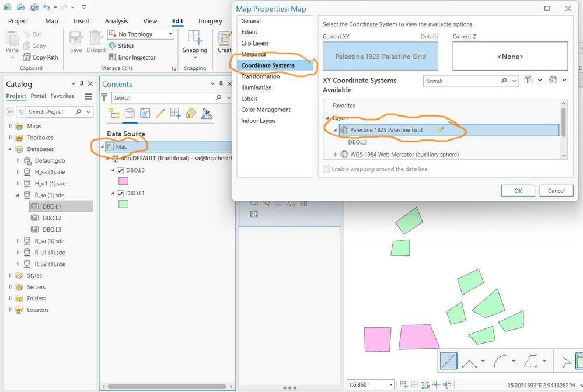The image size is (583, 392).
Task: Click the Catalog back arrow icon
Action: [10, 112]
